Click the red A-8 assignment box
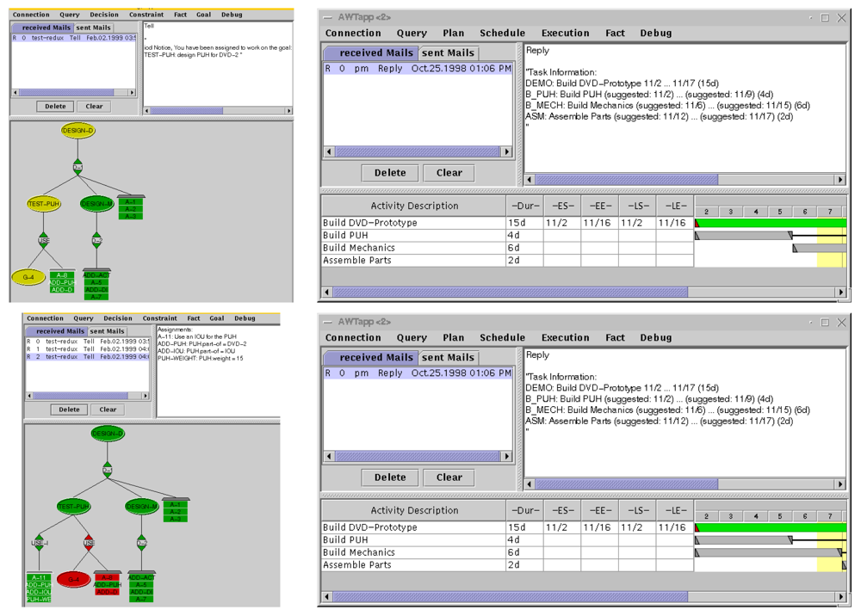861x616 pixels. [x=107, y=578]
